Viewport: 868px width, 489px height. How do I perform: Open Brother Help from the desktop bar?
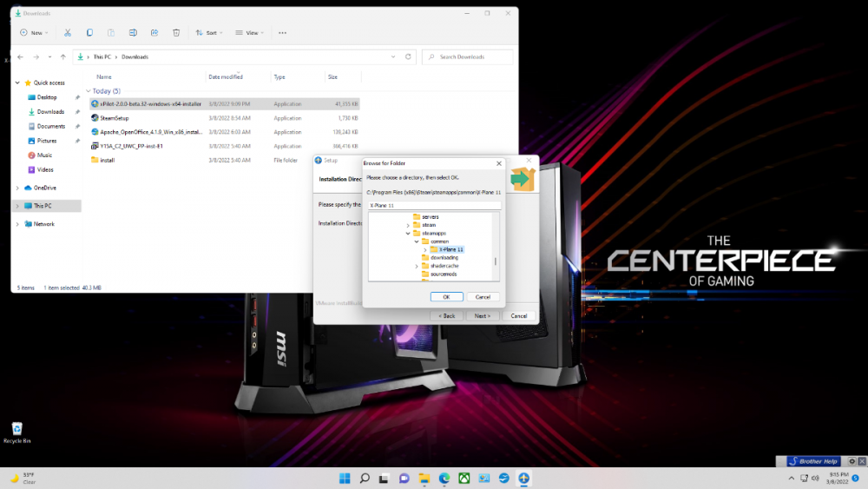click(814, 460)
